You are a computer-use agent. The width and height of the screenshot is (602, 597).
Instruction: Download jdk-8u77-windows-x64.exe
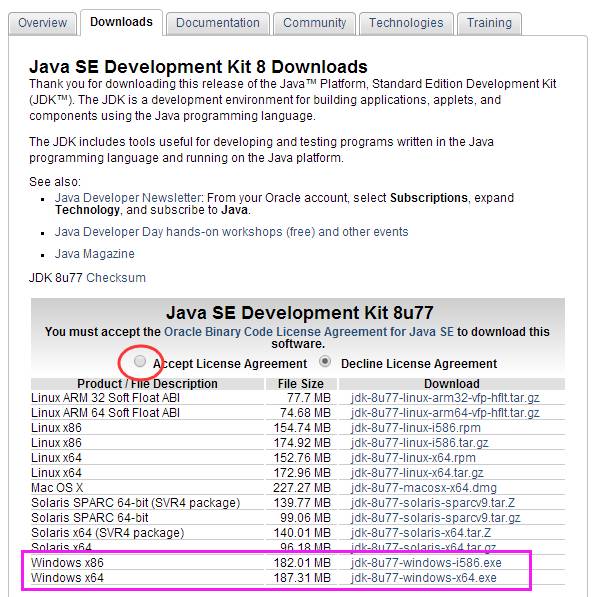pyautogui.click(x=423, y=578)
